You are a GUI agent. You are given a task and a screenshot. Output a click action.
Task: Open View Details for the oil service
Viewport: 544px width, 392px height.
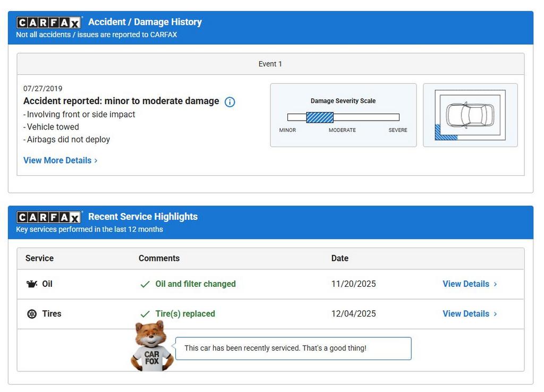pos(470,284)
